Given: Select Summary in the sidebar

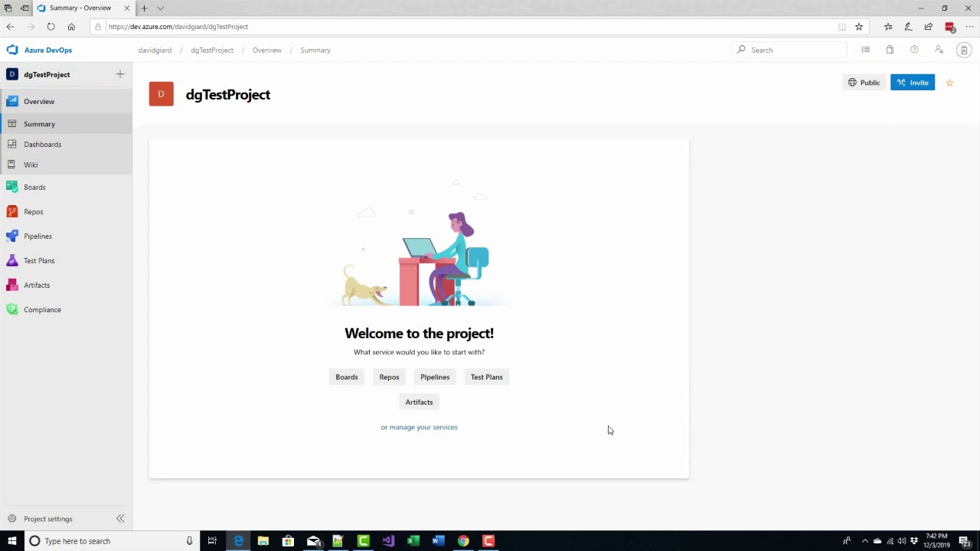Looking at the screenshot, I should (66, 124).
